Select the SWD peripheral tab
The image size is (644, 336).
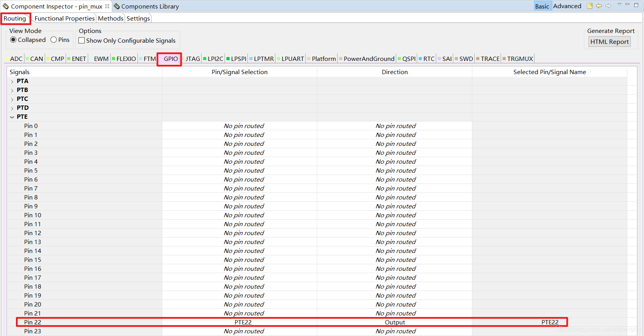pyautogui.click(x=464, y=59)
